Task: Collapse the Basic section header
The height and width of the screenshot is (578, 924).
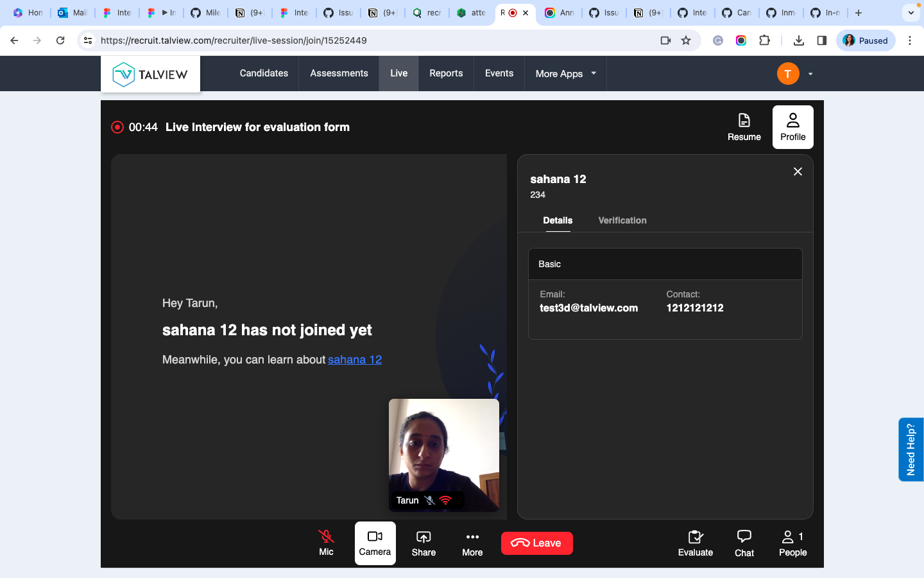Action: tap(665, 264)
